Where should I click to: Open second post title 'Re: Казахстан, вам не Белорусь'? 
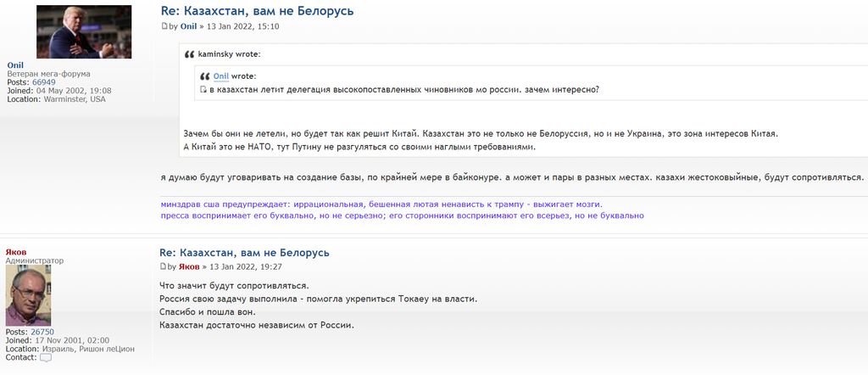pos(244,253)
